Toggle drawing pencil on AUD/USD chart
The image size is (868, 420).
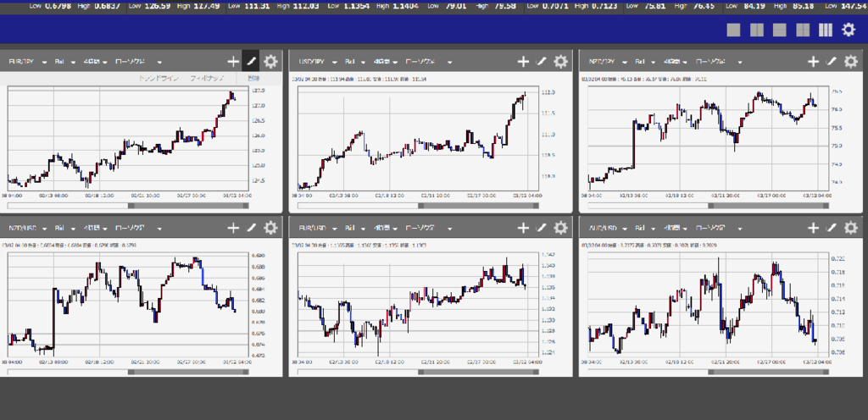(x=832, y=228)
